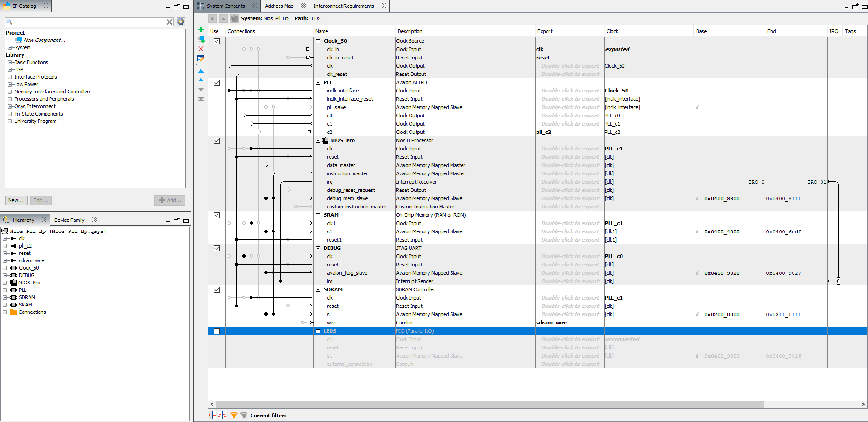Remove selected component using red X icon
Image resolution: width=868 pixels, height=422 pixels.
[x=201, y=49]
